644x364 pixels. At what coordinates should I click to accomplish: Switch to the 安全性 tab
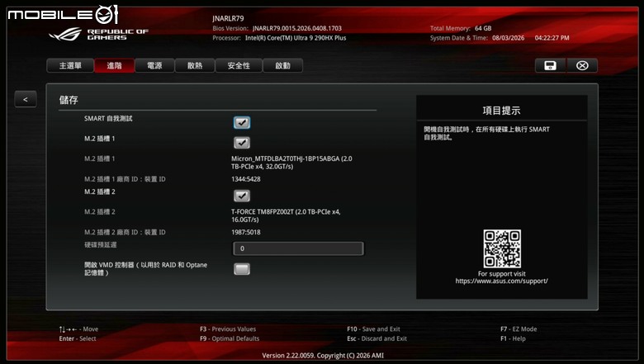pos(239,66)
